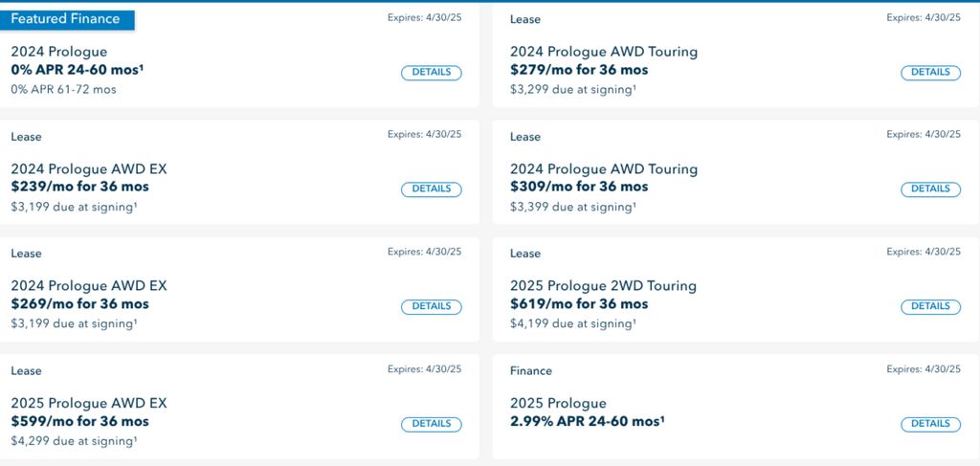Image resolution: width=980 pixels, height=466 pixels.
Task: Show DETAILS for $269/mo AWD EX lease
Action: (x=432, y=307)
